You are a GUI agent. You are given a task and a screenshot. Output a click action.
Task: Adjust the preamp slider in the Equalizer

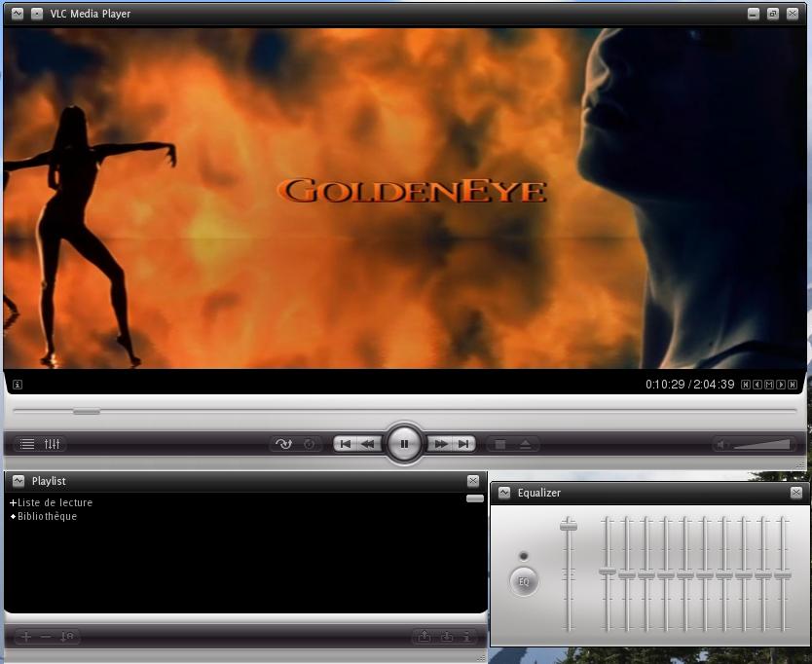tap(570, 529)
